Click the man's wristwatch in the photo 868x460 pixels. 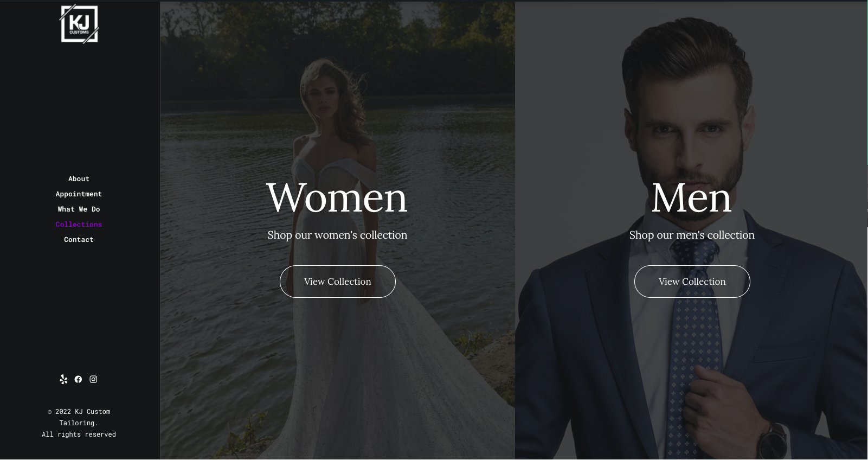(x=773, y=442)
